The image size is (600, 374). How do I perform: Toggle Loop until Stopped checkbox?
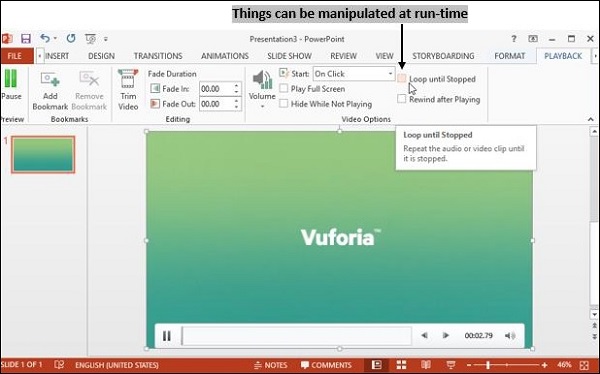tap(401, 78)
